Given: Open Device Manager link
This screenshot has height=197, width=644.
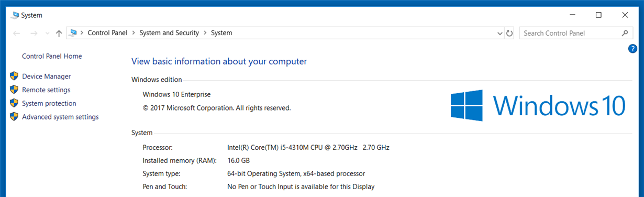Looking at the screenshot, I should coord(46,76).
